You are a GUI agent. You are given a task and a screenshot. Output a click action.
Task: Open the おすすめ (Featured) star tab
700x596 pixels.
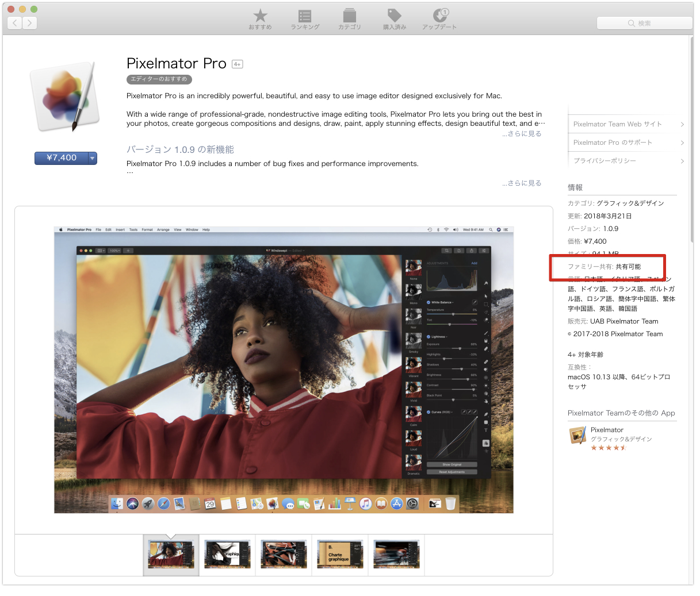(x=260, y=19)
